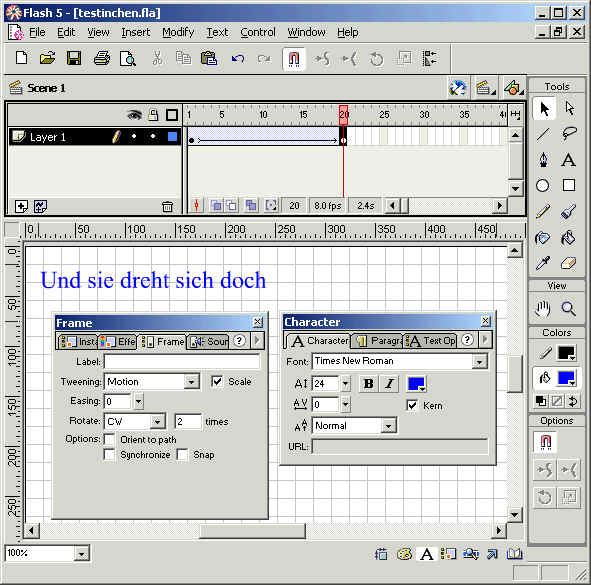This screenshot has width=591, height=585.
Task: Select the Eraser tool
Action: coord(568,263)
